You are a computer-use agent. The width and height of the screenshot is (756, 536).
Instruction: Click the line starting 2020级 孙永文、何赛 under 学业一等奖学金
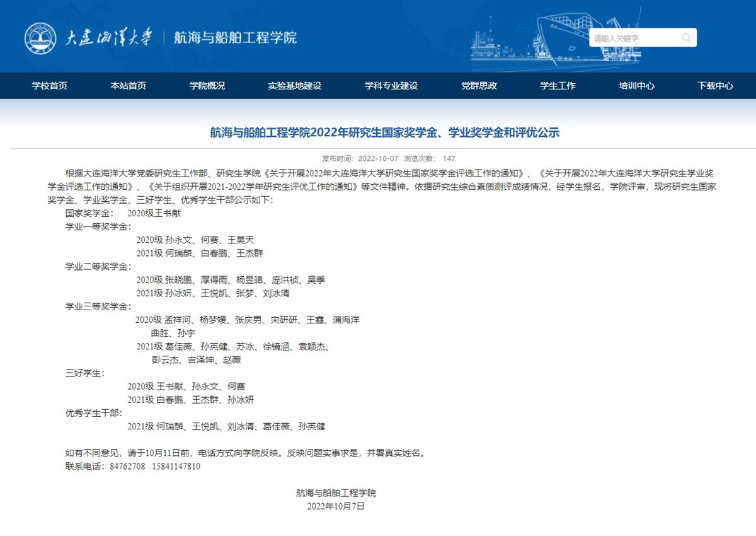tap(195, 240)
